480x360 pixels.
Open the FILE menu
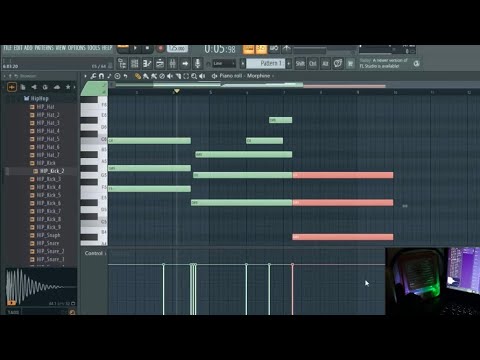(x=7, y=48)
